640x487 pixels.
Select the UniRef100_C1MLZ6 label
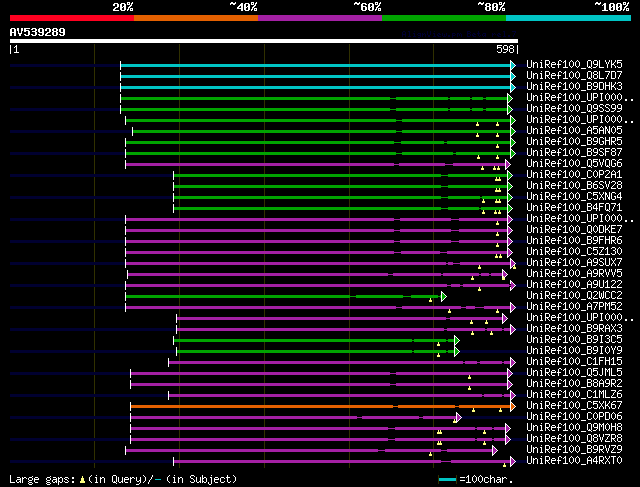(574, 395)
